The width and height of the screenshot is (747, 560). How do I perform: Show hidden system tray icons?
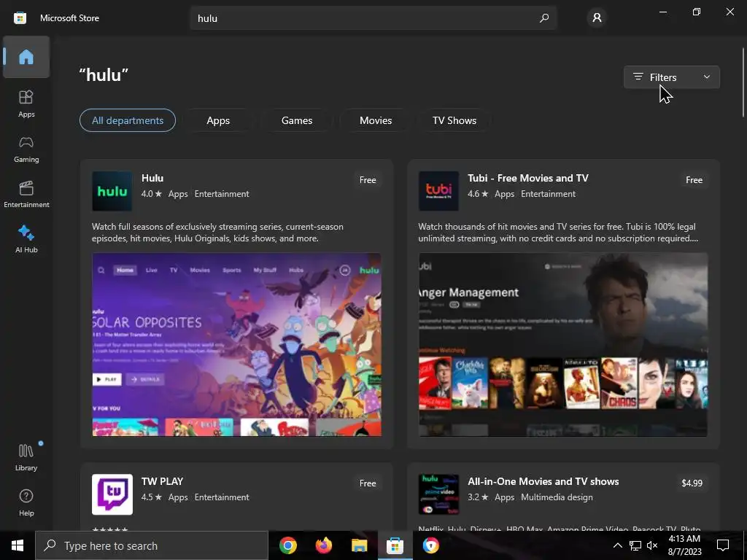pos(617,545)
